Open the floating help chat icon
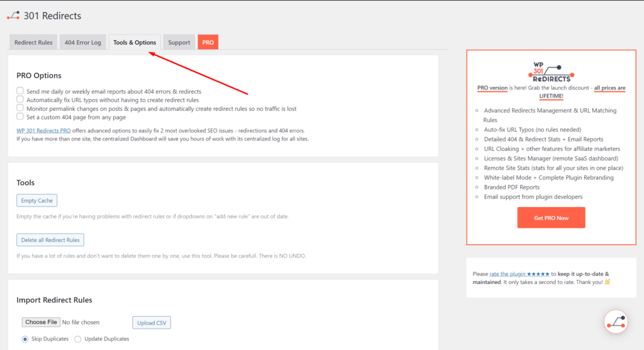Image resolution: width=644 pixels, height=350 pixels. point(615,321)
